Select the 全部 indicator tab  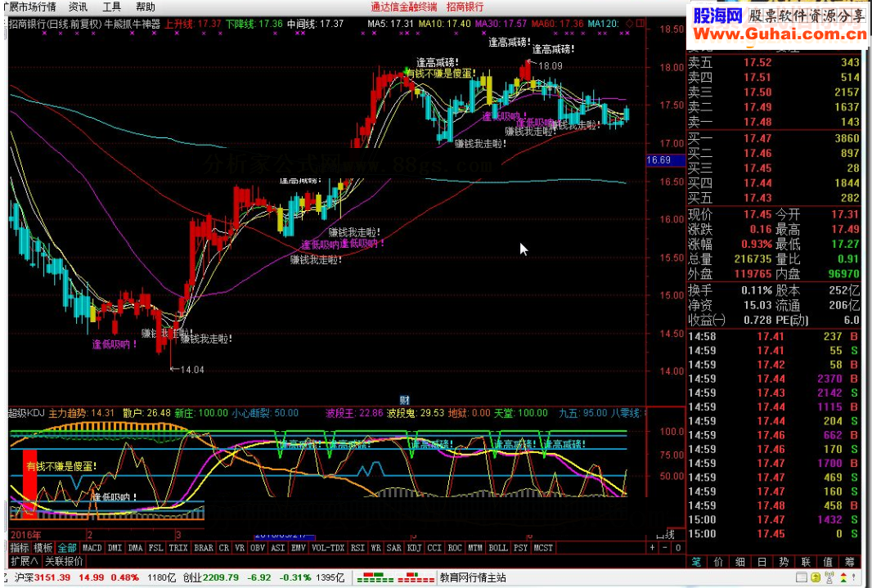(67, 548)
